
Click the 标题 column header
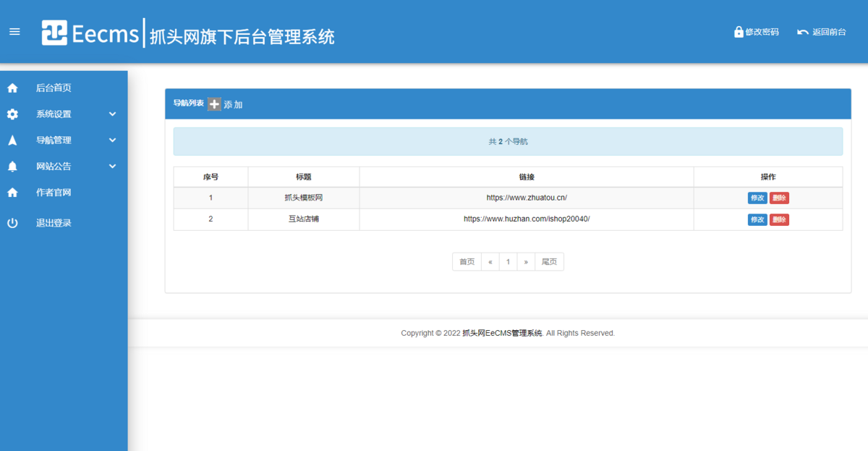(304, 177)
